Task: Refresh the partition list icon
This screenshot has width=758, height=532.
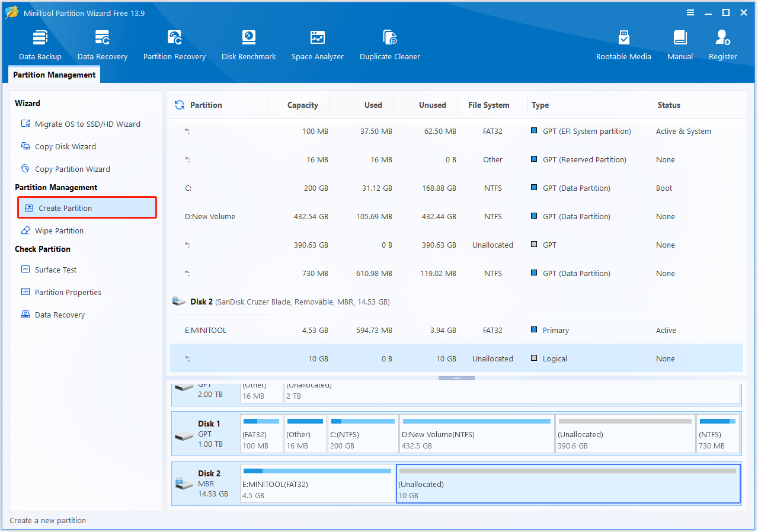Action: click(x=179, y=105)
